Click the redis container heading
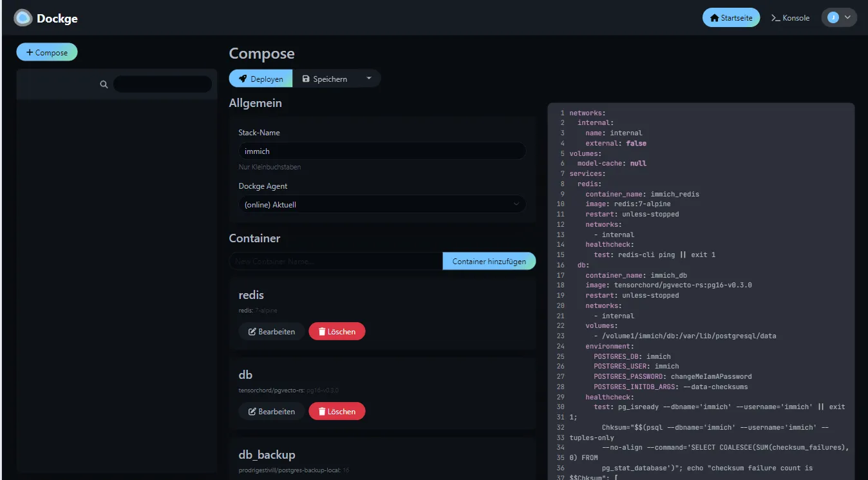Viewport: 868px width, 480px height. point(251,295)
